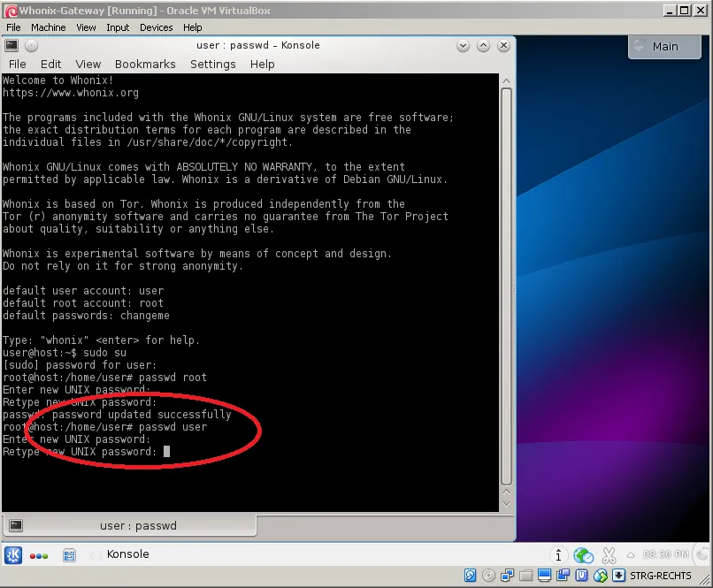The height and width of the screenshot is (588, 713).
Task: Click the Konsole scrollbar down arrow
Action: click(506, 504)
